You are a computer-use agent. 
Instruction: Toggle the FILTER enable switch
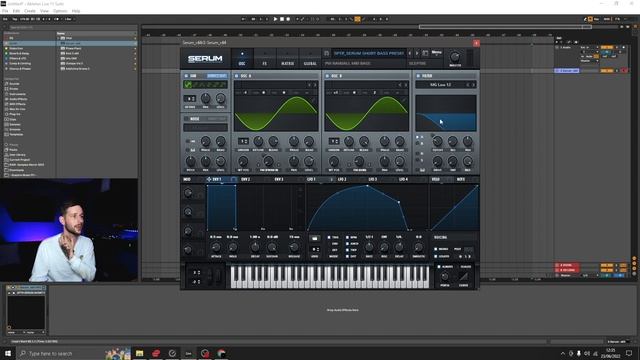(x=418, y=76)
